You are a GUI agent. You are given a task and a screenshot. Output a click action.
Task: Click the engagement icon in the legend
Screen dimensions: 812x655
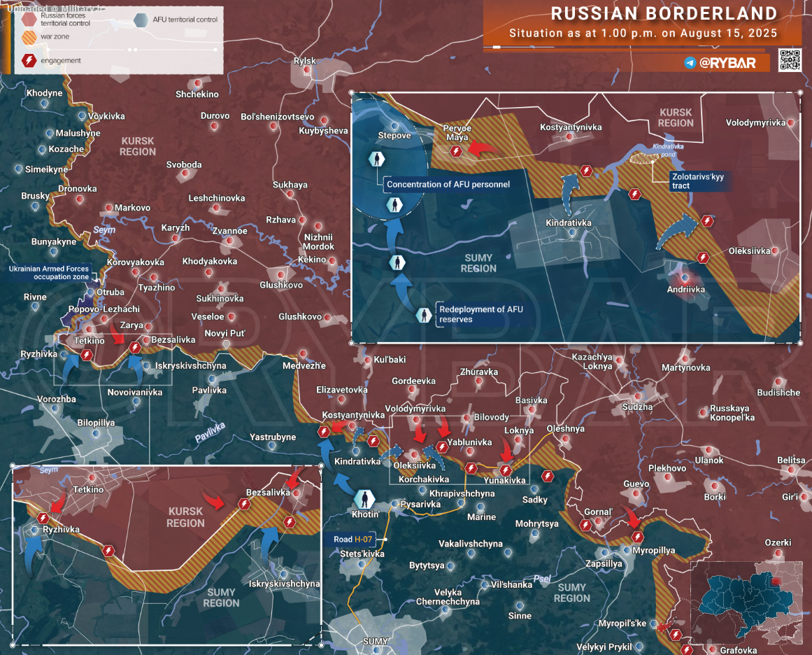(29, 61)
